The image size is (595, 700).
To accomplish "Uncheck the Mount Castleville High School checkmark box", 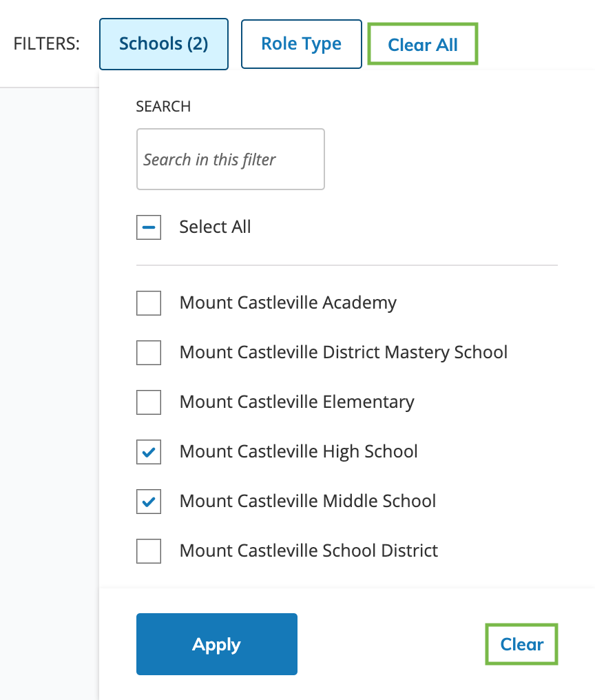I will (149, 452).
